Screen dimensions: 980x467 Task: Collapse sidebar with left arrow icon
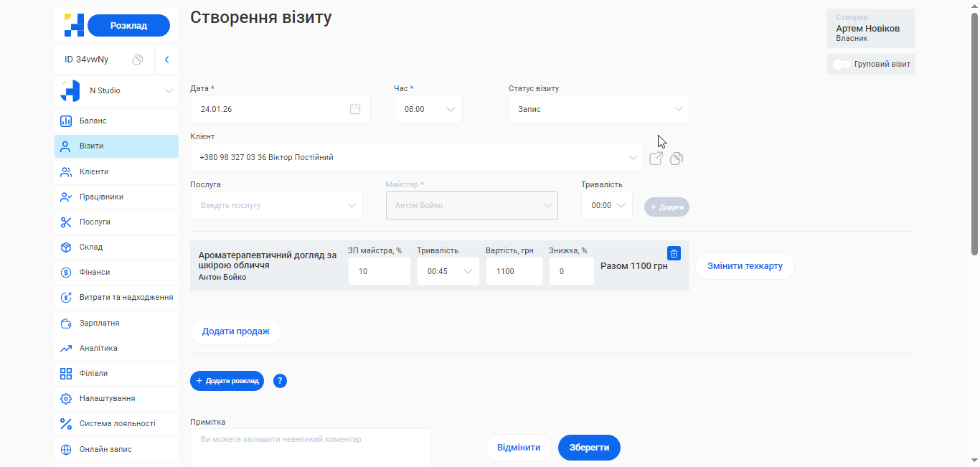tap(166, 60)
